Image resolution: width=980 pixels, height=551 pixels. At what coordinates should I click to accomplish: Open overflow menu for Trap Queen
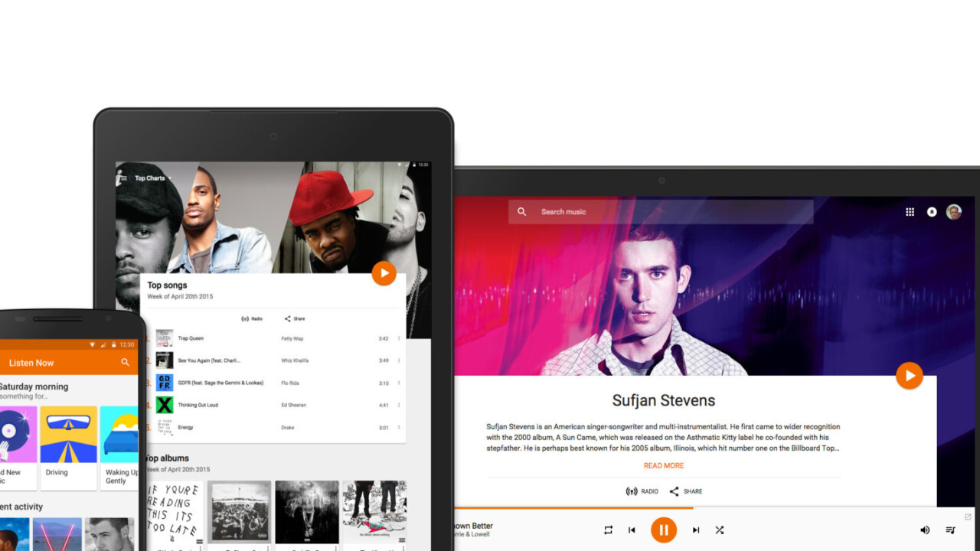point(399,338)
